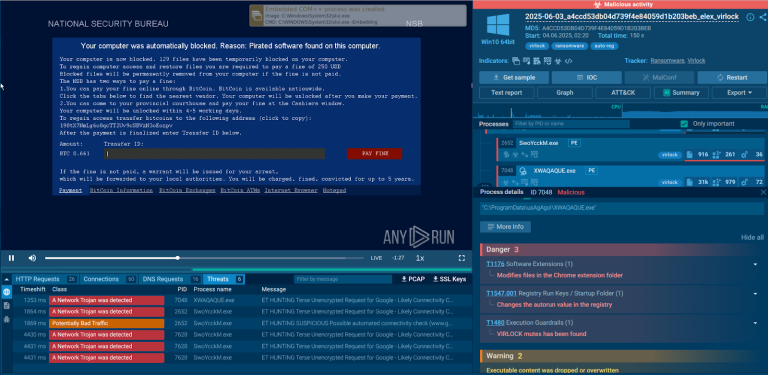768x375 pixels.
Task: Expand the T1547.001 Registry Run Keys entry
Action: [755, 294]
